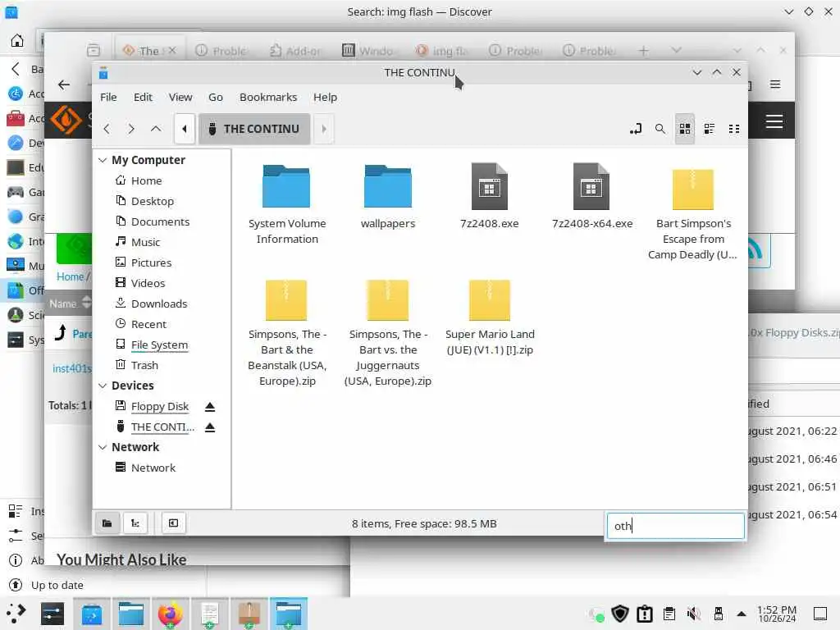Open application launcher in taskbar
This screenshot has width=840, height=630.
[16, 614]
